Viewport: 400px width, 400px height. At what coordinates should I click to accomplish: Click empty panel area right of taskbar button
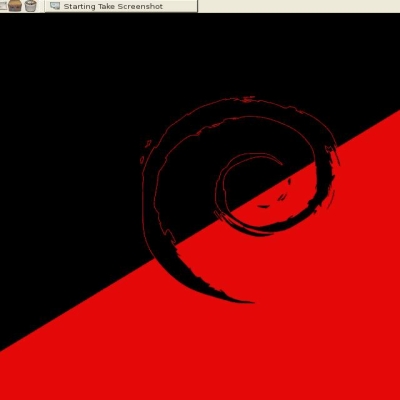coord(299,6)
